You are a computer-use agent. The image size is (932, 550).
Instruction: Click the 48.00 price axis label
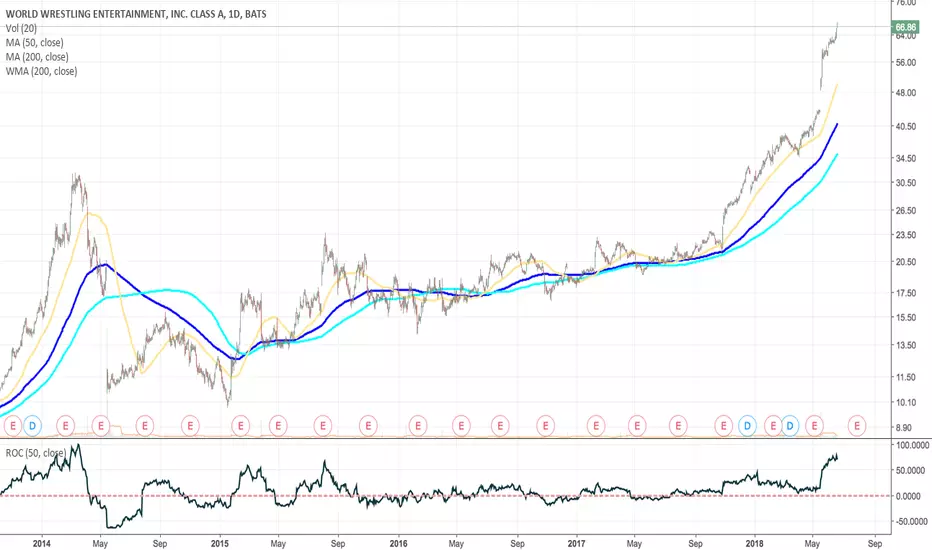click(906, 93)
